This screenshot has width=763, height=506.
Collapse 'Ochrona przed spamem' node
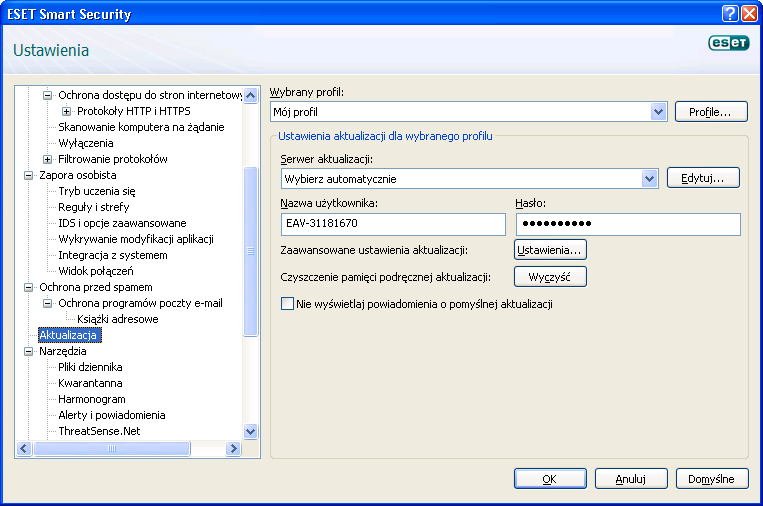click(x=28, y=288)
